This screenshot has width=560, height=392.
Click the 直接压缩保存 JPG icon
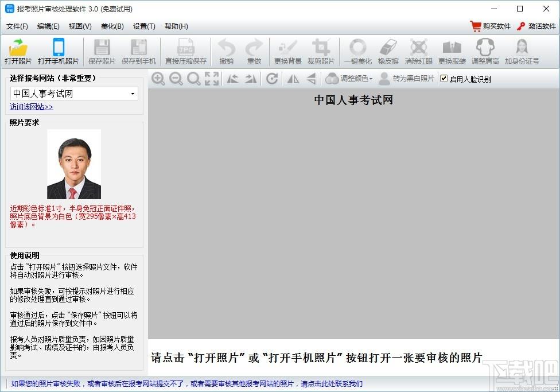186,47
